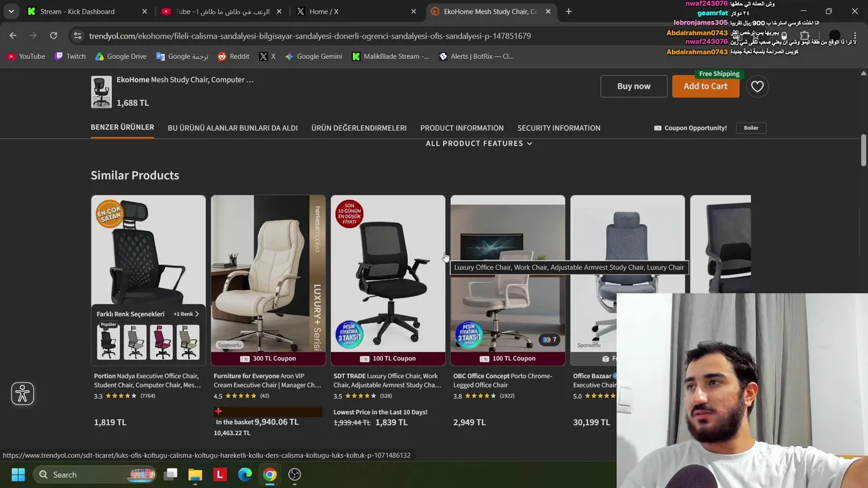Screen dimensions: 868x488
Task: Launch the red L app on taskbar
Action: (x=220, y=474)
